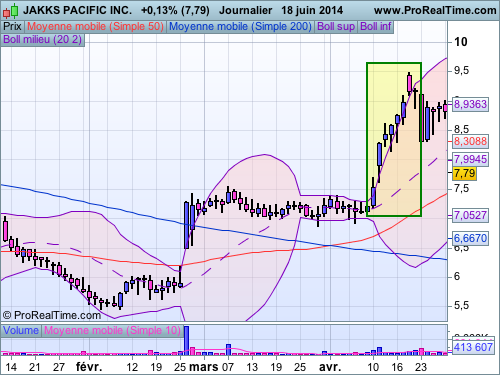The image size is (500, 375).
Task: Click the yellow 7,79 current price tag
Action: point(464,173)
